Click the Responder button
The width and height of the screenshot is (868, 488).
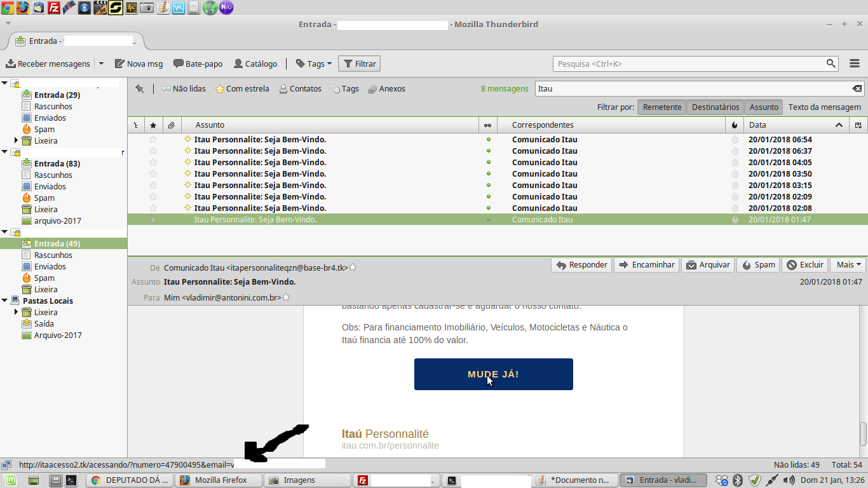pyautogui.click(x=581, y=265)
